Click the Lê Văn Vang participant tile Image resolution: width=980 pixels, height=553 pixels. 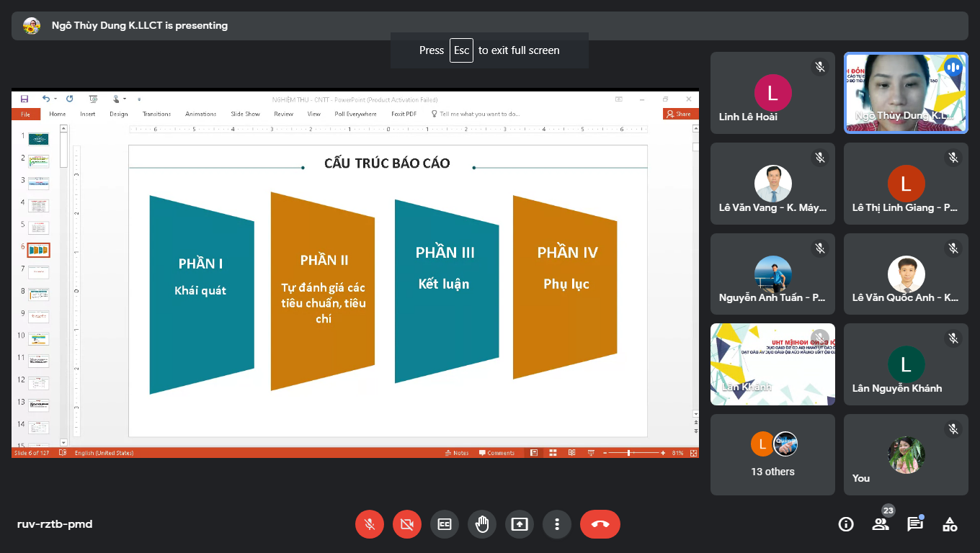772,184
